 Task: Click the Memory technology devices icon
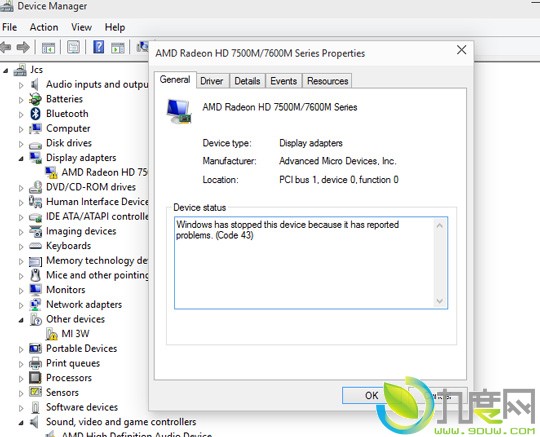coord(35,261)
